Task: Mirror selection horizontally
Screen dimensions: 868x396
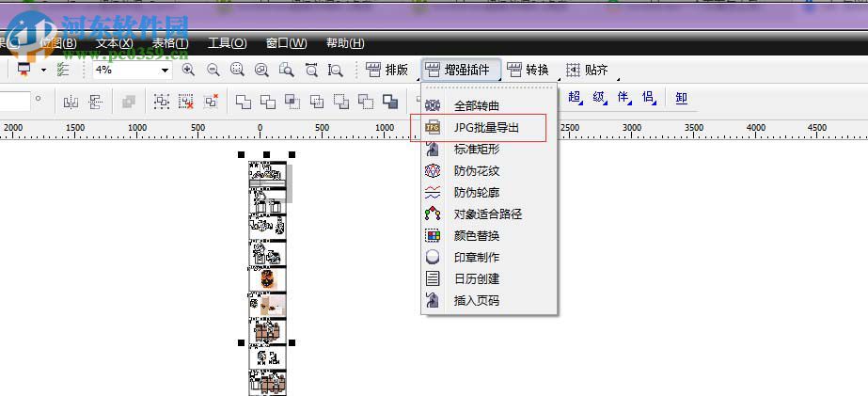Action: [x=71, y=102]
